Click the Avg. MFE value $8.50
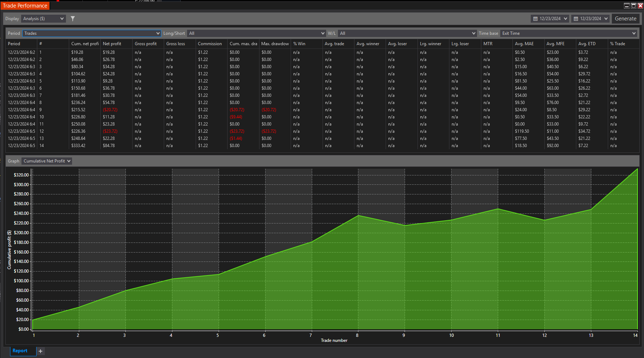Screen dimensions: 644x358 pyautogui.click(x=552, y=110)
